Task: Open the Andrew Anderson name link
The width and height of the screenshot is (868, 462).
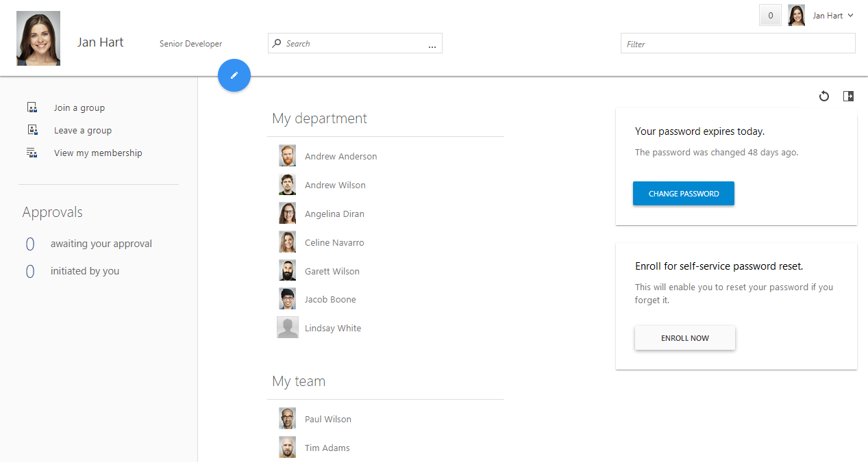Action: (340, 156)
